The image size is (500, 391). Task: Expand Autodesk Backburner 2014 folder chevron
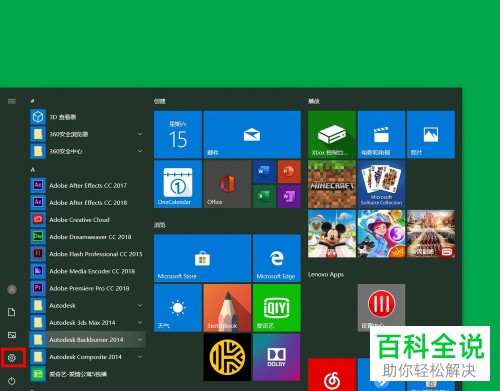(x=140, y=340)
